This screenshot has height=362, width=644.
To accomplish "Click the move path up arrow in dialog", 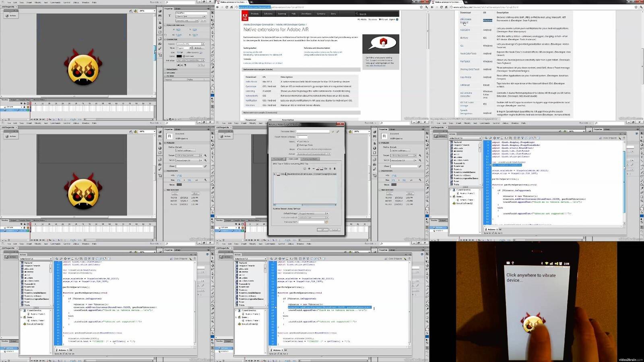I will [330, 169].
